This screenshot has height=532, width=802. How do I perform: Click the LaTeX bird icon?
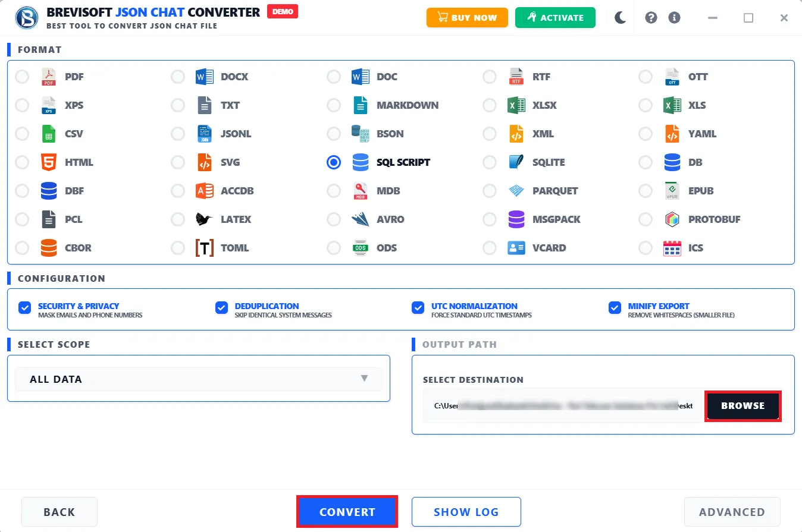pos(205,219)
